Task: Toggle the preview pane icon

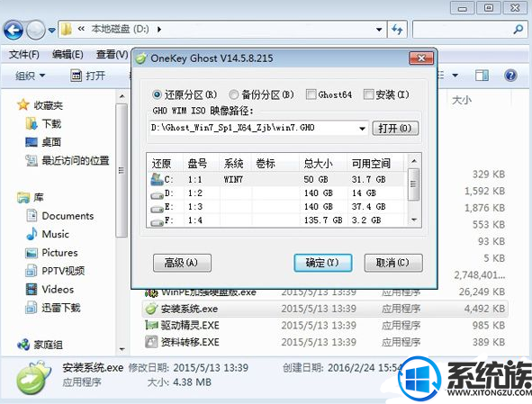Action: [x=482, y=76]
